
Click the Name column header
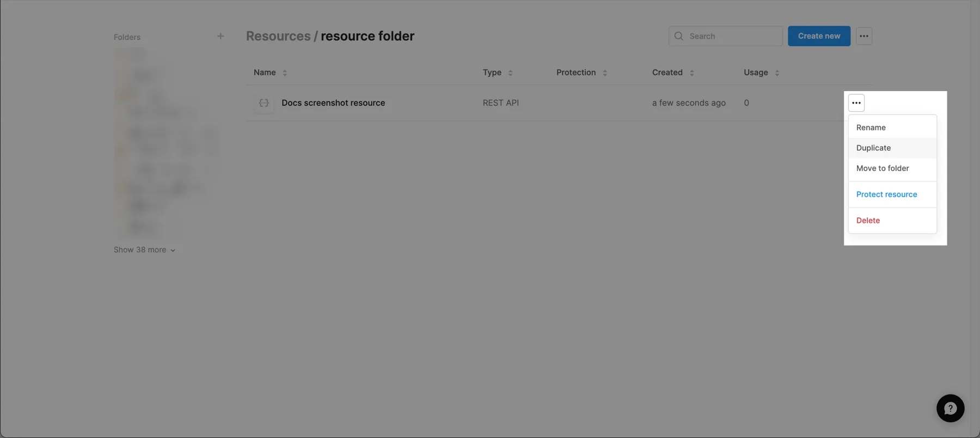pyautogui.click(x=265, y=72)
